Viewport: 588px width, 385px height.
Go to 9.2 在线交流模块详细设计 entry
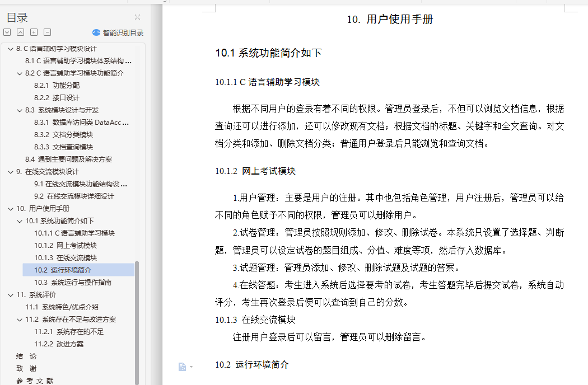point(74,196)
